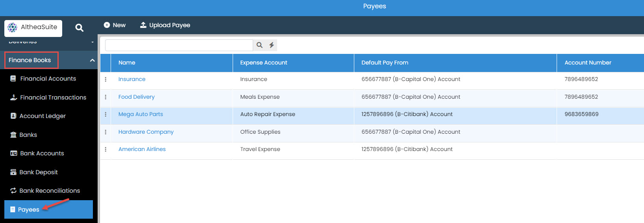This screenshot has height=223, width=644.
Task: Click the Bank Reconciliations arrows icon
Action: pyautogui.click(x=13, y=191)
